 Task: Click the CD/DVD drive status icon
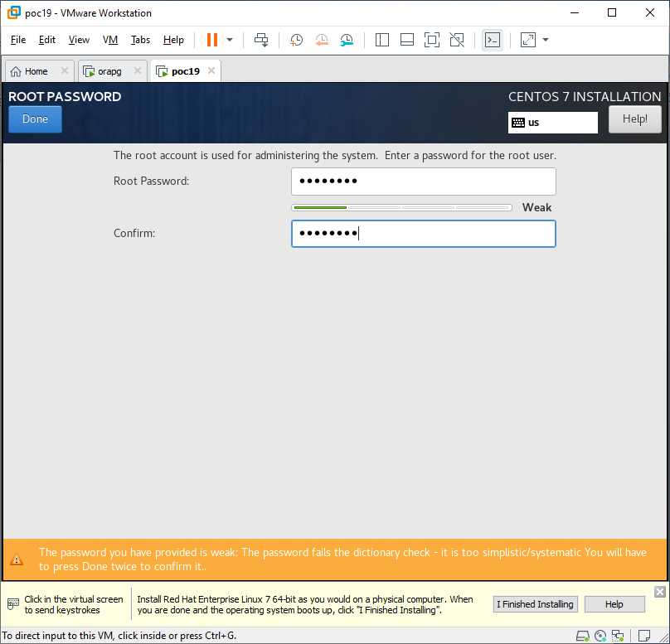pos(600,636)
